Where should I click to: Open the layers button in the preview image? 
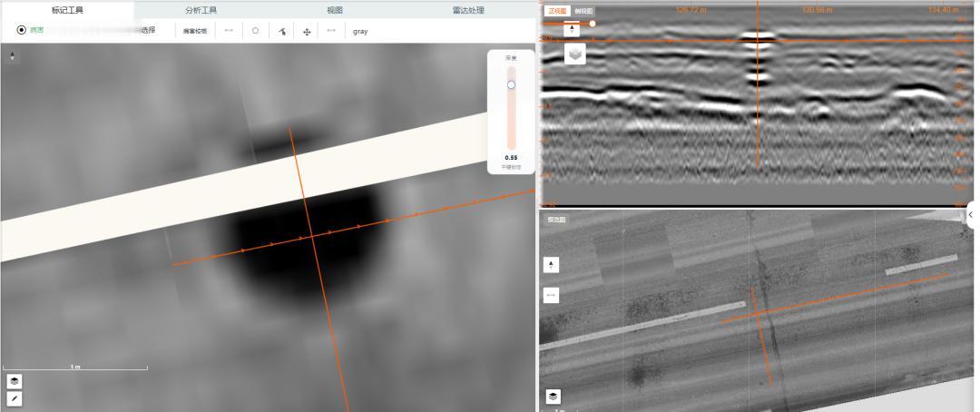(x=554, y=397)
